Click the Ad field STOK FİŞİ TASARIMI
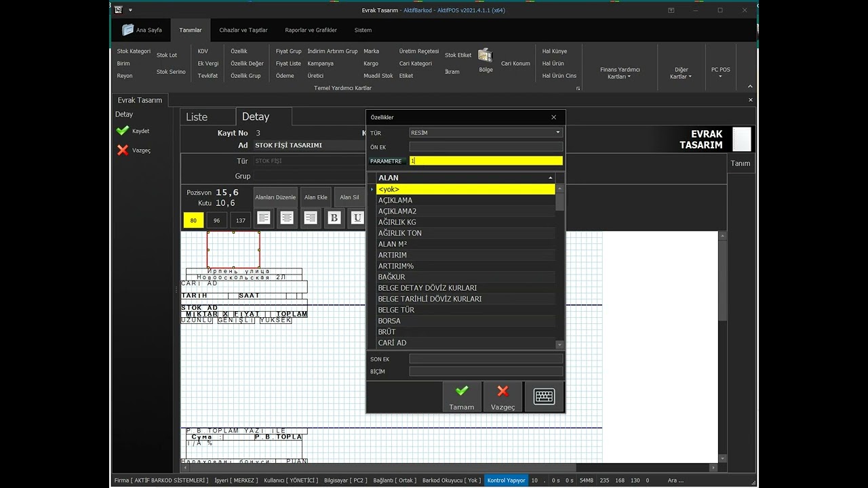Screen dimensions: 868x488 (x=309, y=145)
